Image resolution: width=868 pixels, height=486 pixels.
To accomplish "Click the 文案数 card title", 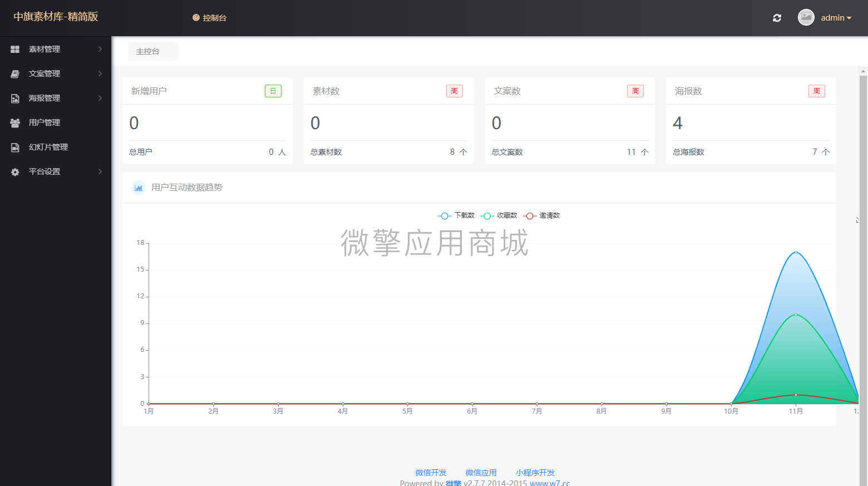I will (x=507, y=91).
